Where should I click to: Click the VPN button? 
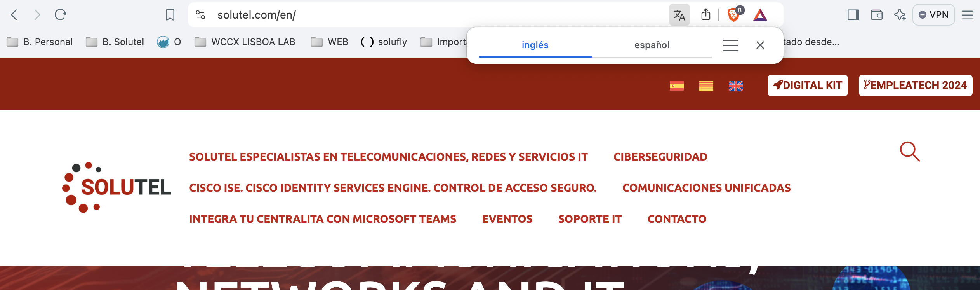(x=933, y=15)
